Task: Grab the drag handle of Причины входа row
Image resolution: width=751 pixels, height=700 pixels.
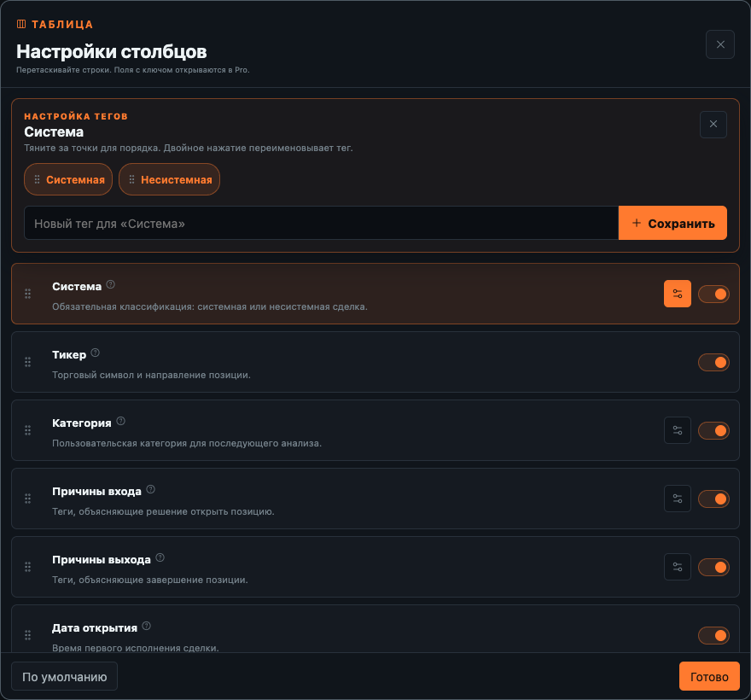Action: click(x=28, y=499)
